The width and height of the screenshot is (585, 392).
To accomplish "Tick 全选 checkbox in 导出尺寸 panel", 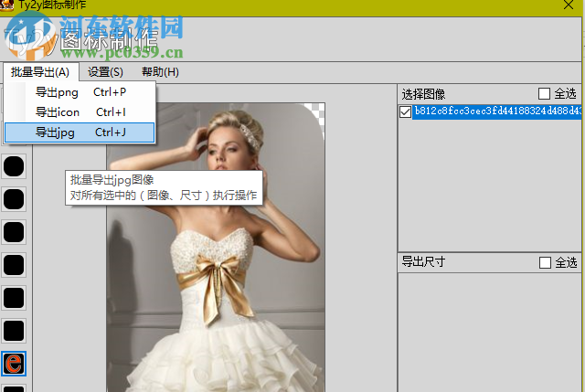I will coord(545,262).
